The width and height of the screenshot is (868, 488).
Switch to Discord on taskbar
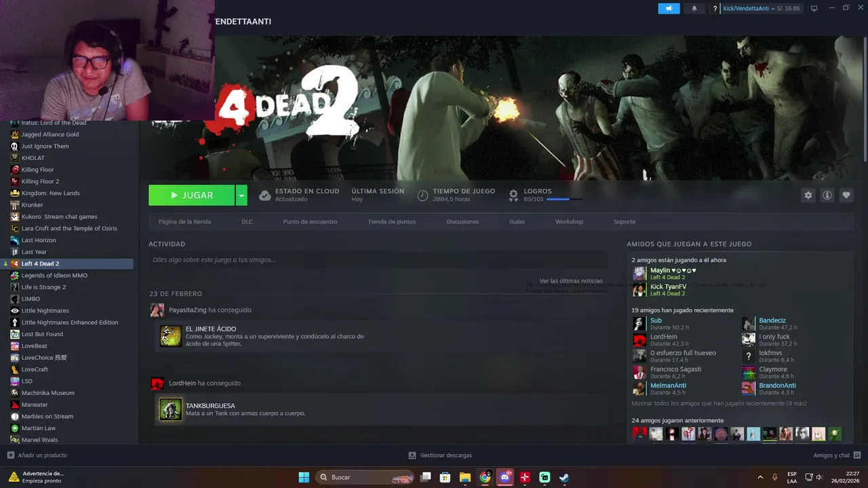click(505, 477)
